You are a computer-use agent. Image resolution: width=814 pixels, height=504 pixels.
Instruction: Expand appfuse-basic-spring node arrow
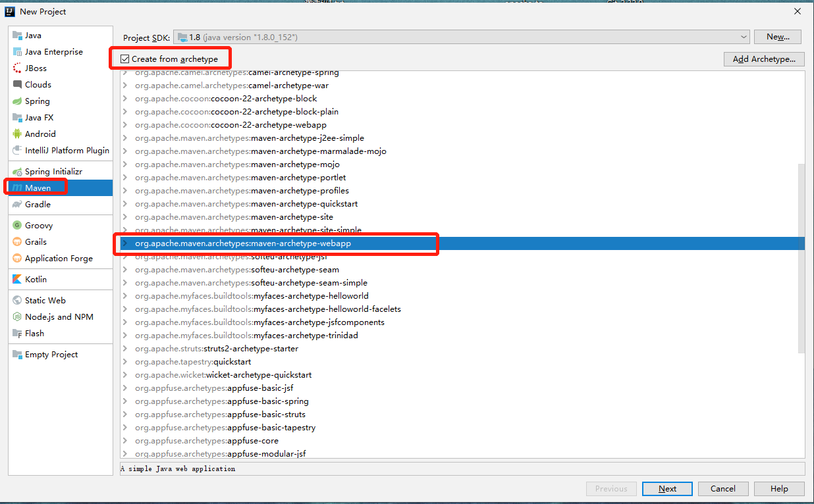click(x=126, y=401)
